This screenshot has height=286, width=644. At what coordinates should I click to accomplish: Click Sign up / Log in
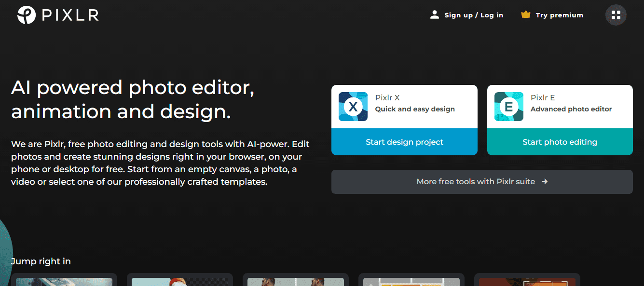click(474, 15)
